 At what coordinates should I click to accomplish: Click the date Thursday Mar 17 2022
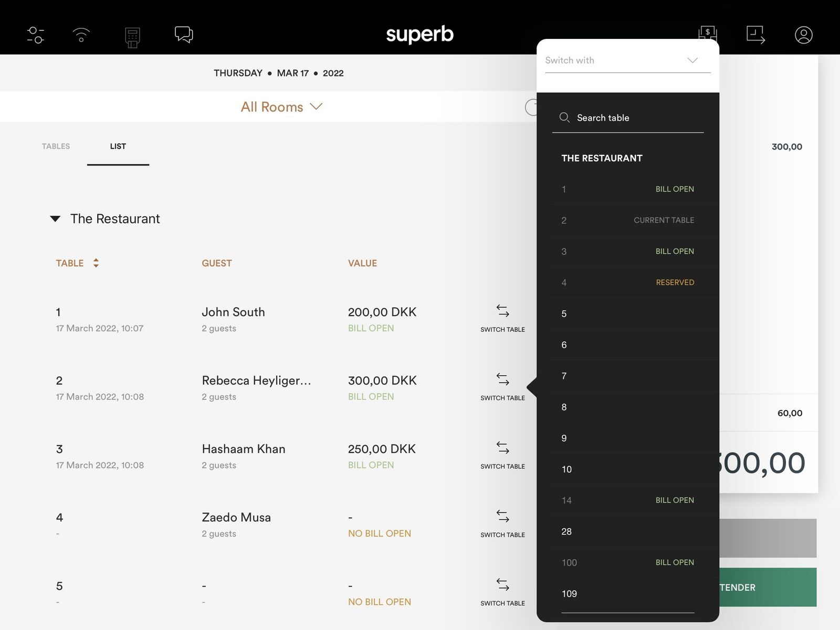coord(279,73)
